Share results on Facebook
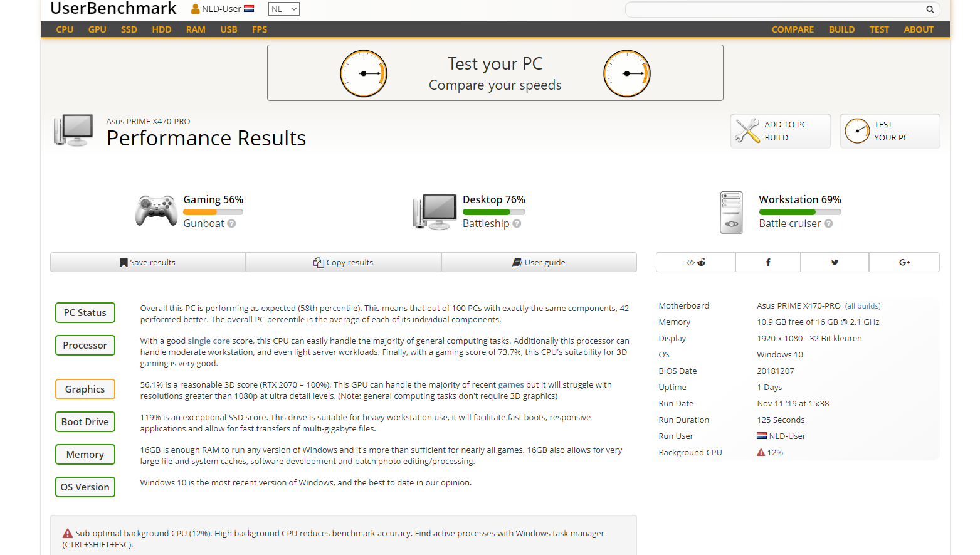The image size is (980, 555). 768,262
